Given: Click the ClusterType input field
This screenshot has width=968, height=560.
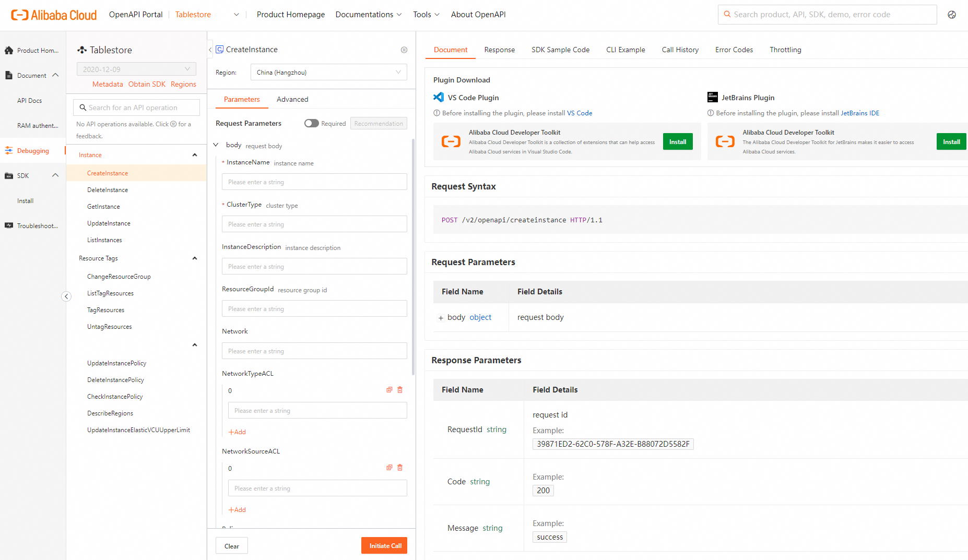Looking at the screenshot, I should click(314, 224).
